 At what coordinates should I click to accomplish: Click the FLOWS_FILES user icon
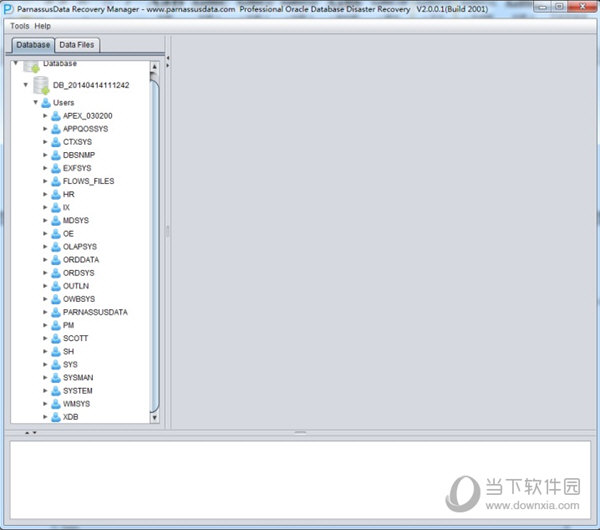tap(56, 181)
